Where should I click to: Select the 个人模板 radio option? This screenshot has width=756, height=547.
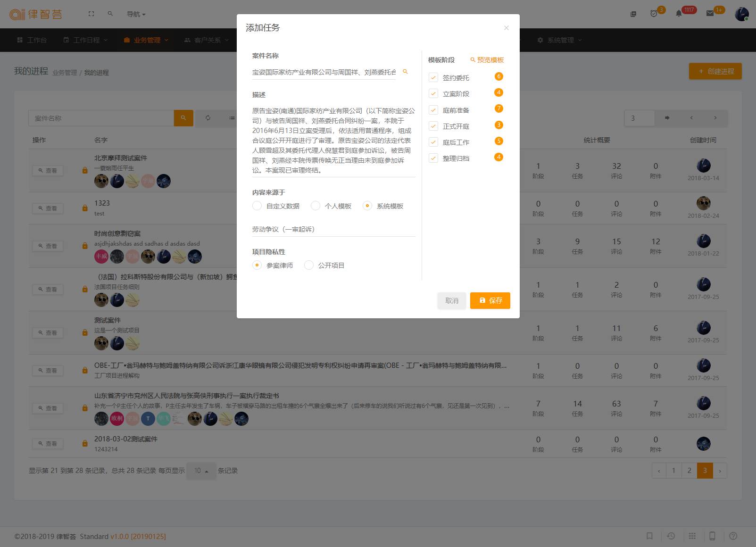[x=316, y=206]
